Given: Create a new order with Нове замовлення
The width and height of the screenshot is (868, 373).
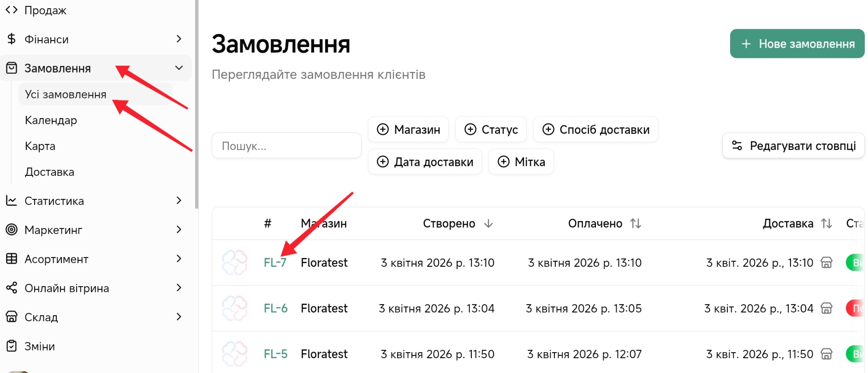Looking at the screenshot, I should [797, 44].
